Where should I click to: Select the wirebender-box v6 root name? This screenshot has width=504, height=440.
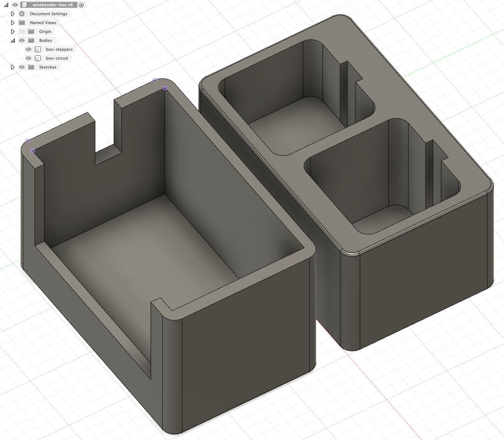tap(53, 5)
